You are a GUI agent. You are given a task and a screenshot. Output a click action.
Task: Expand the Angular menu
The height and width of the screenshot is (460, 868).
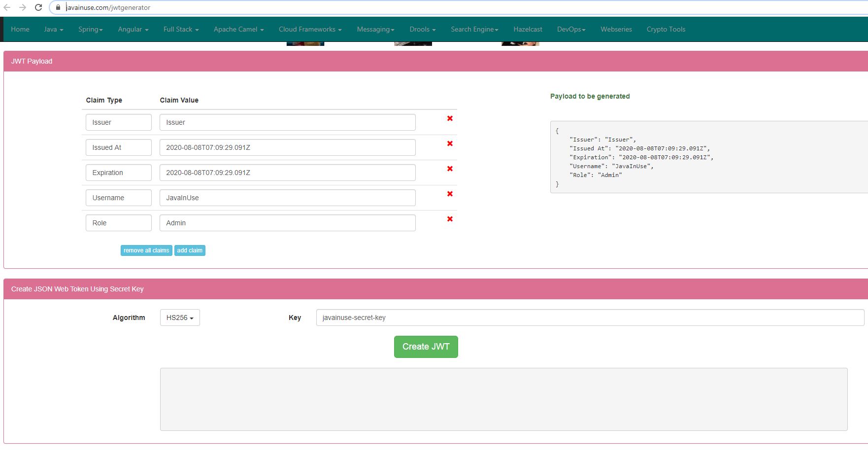[x=133, y=29]
